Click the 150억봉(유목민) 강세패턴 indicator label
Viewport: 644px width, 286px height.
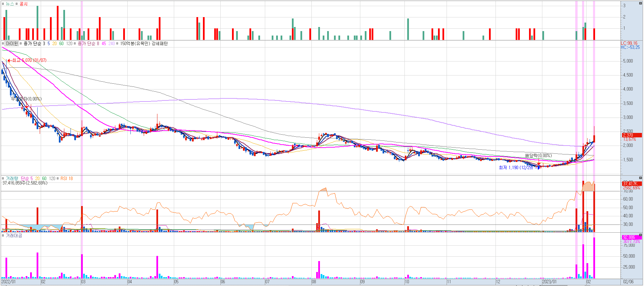[x=144, y=43]
